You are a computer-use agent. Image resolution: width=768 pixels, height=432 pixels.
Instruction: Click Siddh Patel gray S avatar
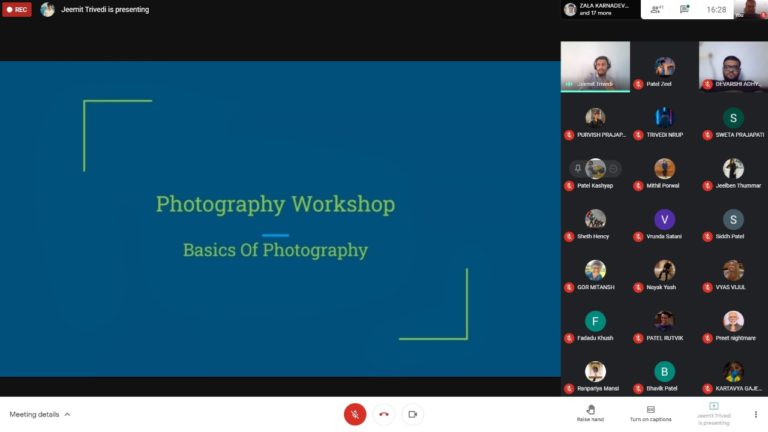coord(733,219)
